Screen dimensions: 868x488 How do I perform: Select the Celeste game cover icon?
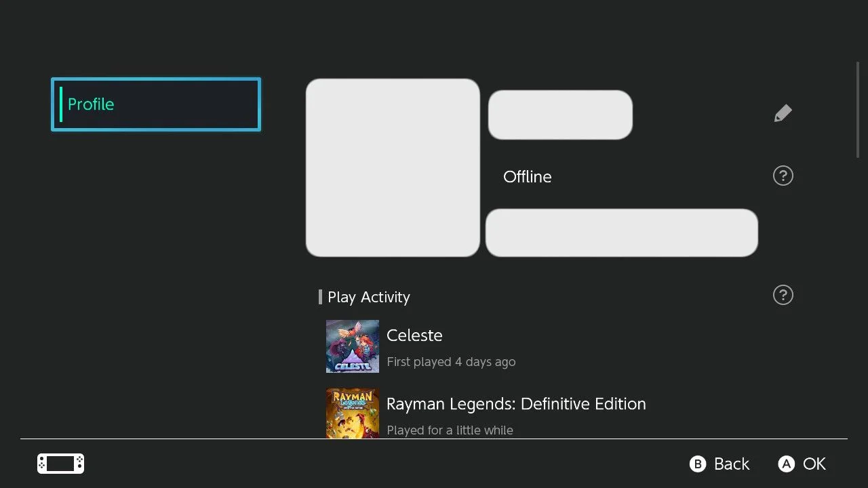[x=352, y=346]
